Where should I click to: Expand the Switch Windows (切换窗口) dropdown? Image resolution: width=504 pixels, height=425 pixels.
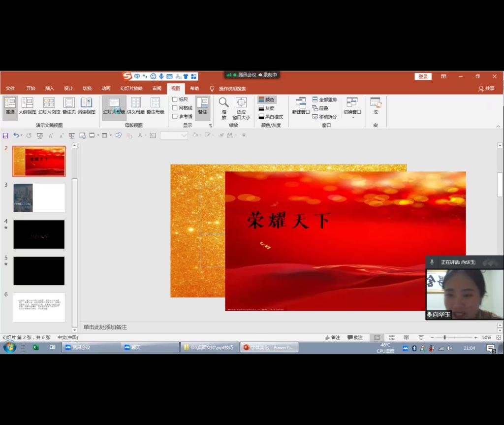click(x=352, y=107)
